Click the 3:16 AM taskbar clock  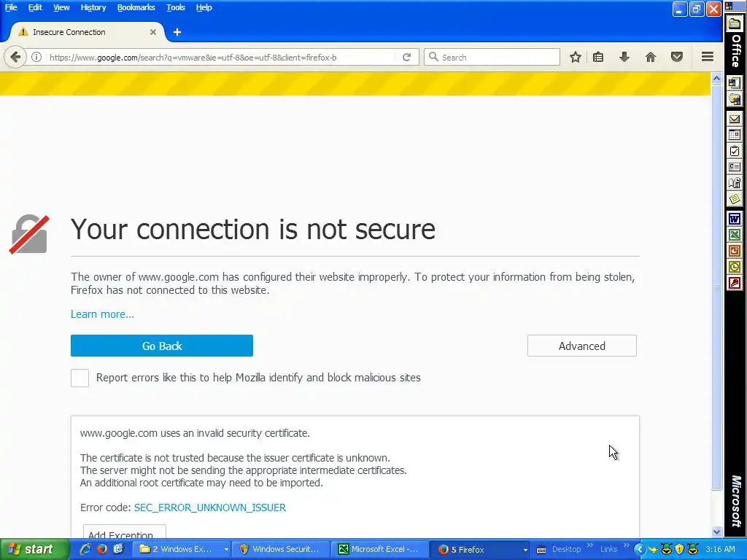click(x=720, y=550)
